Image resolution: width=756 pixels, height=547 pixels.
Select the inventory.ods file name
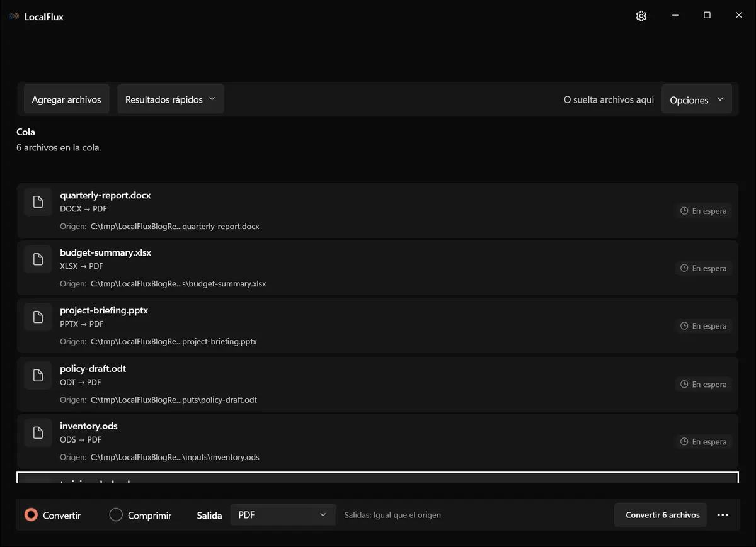(x=88, y=426)
